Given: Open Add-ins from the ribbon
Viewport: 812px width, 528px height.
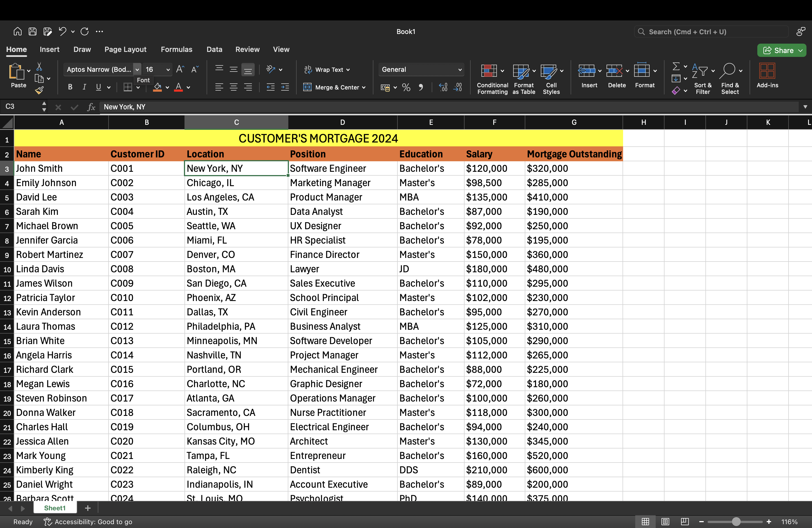Looking at the screenshot, I should (767, 76).
